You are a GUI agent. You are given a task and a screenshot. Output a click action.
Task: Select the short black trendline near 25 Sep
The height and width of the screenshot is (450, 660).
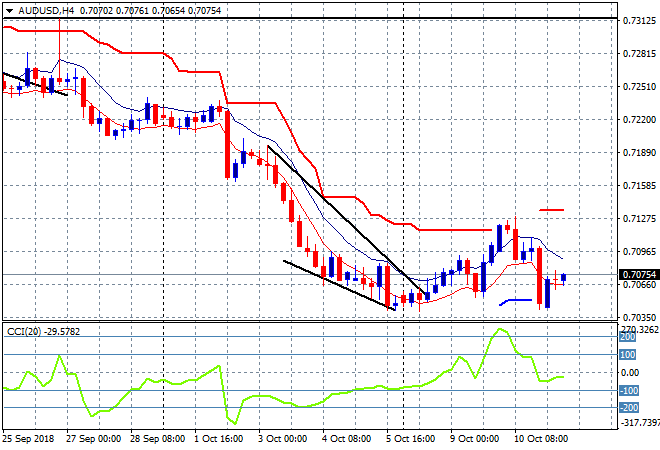pos(35,84)
